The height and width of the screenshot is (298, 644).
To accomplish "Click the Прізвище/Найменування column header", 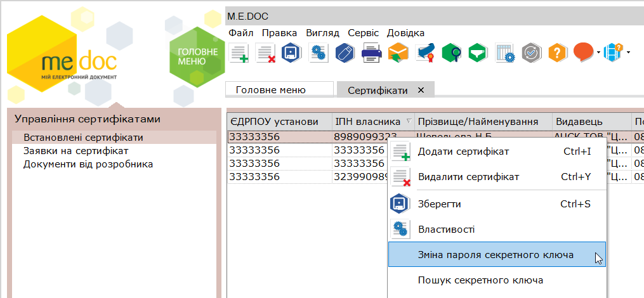I will click(483, 122).
